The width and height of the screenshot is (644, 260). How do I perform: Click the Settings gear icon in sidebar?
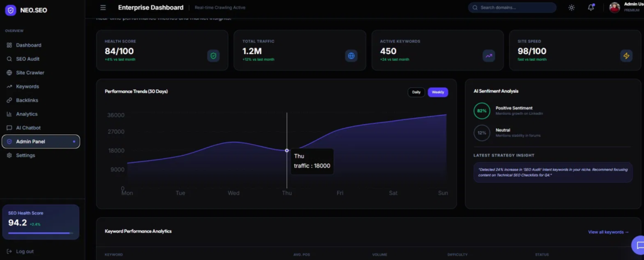click(9, 155)
